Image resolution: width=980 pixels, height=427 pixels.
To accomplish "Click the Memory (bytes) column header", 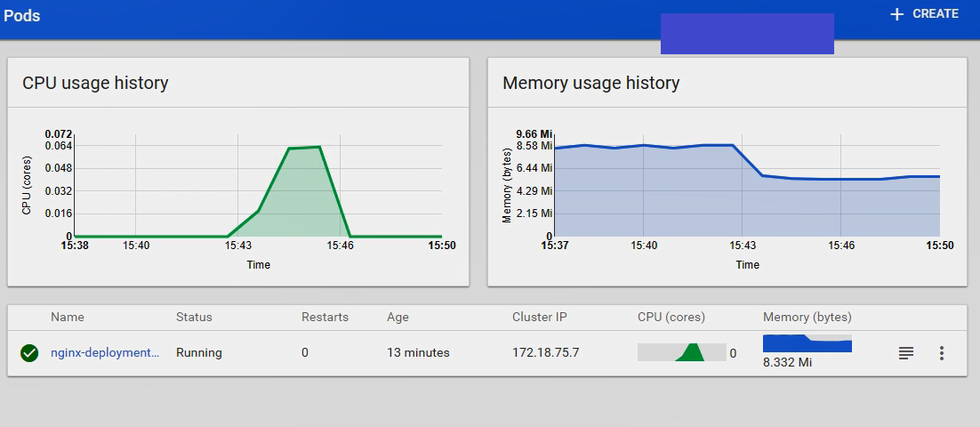I will click(x=807, y=317).
